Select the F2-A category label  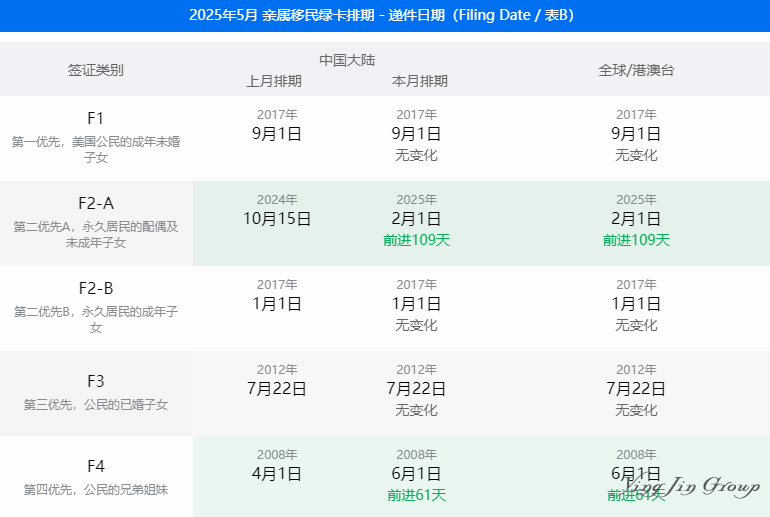pos(96,203)
